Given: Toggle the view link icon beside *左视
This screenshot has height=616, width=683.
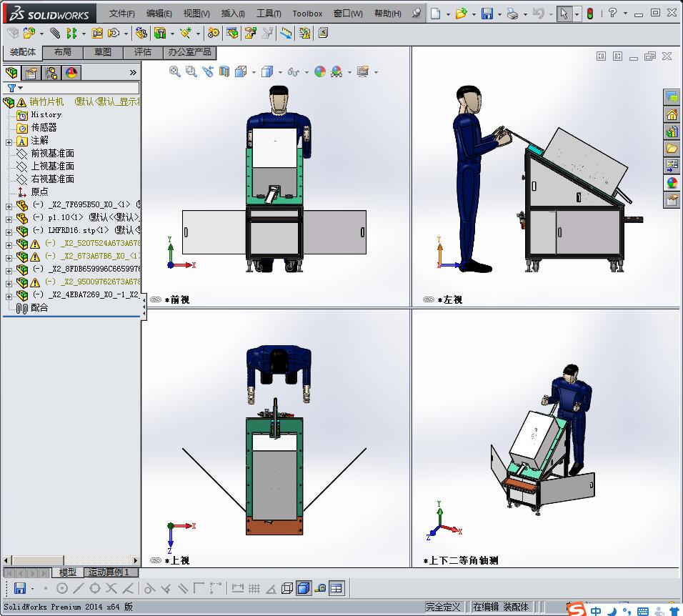Looking at the screenshot, I should click(428, 299).
